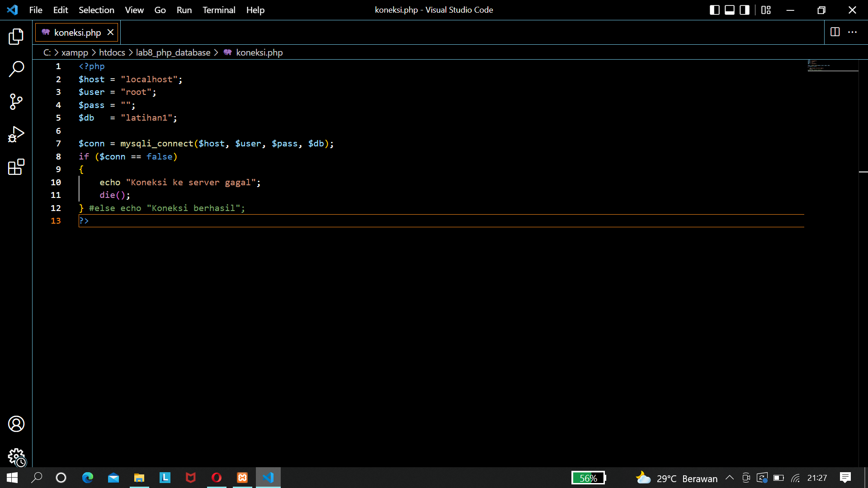
Task: Open the Extensions view
Action: click(16, 167)
